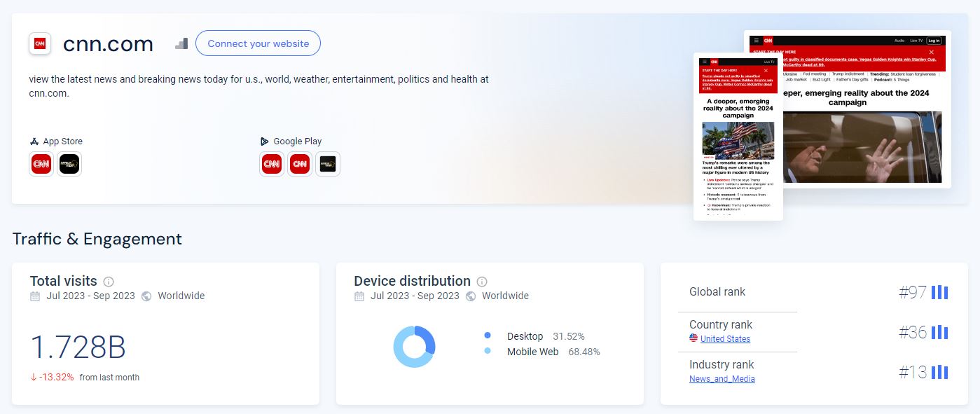Open the mobile site screenshot preview
This screenshot has width=980, height=414.
738,137
